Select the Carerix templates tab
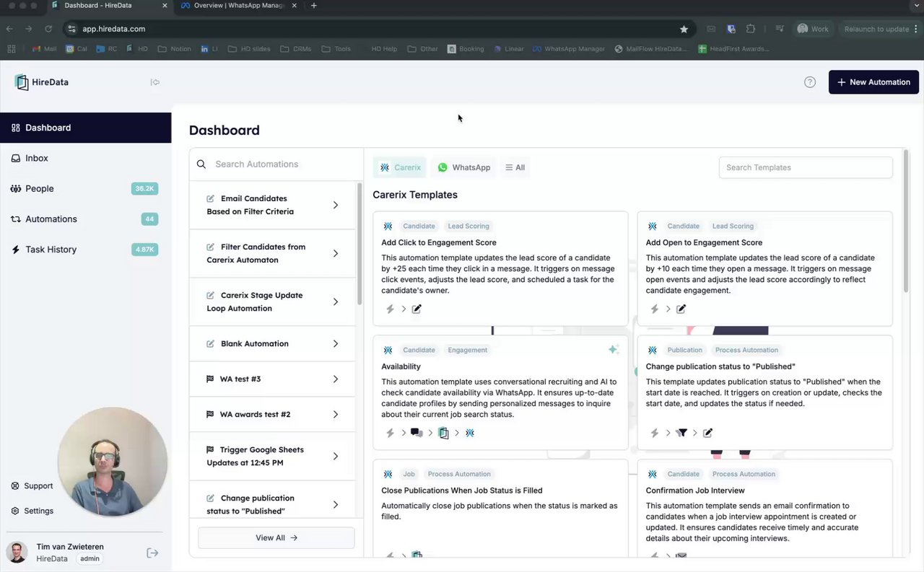 (x=400, y=167)
